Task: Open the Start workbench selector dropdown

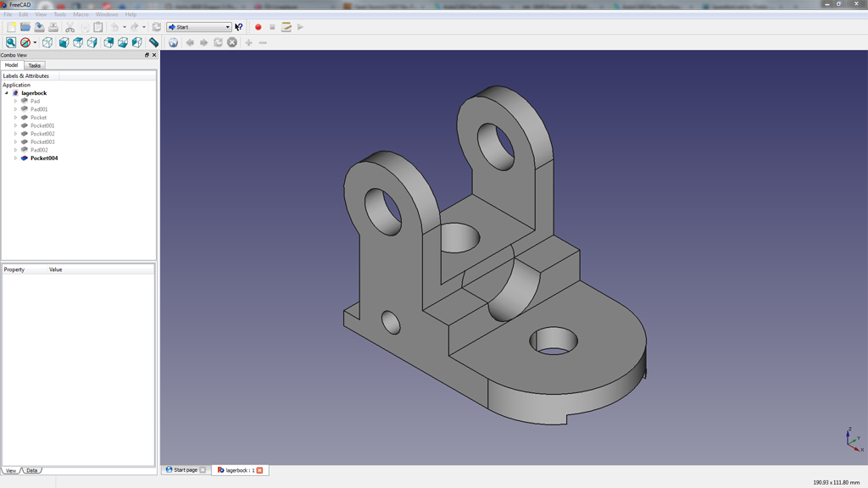Action: [x=198, y=27]
